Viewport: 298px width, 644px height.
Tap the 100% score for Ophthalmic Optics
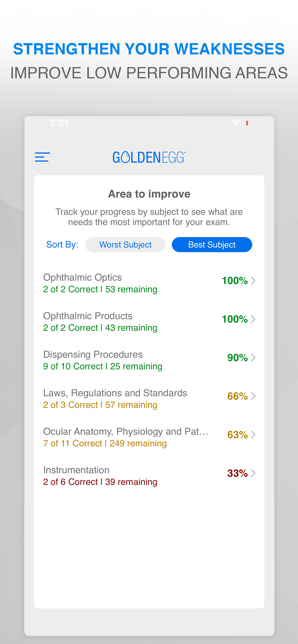point(235,281)
